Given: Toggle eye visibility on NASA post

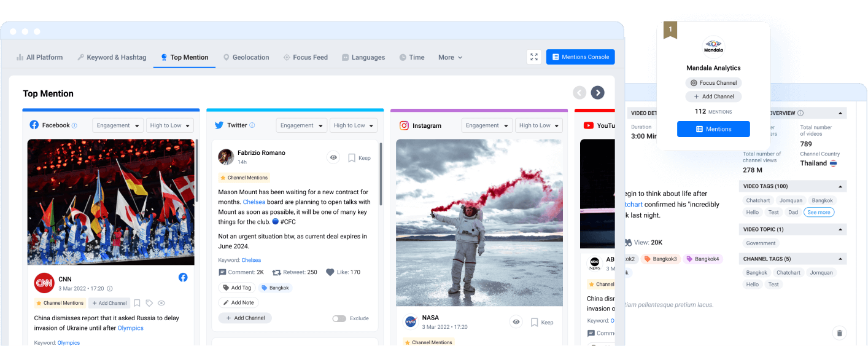Looking at the screenshot, I should [516, 322].
